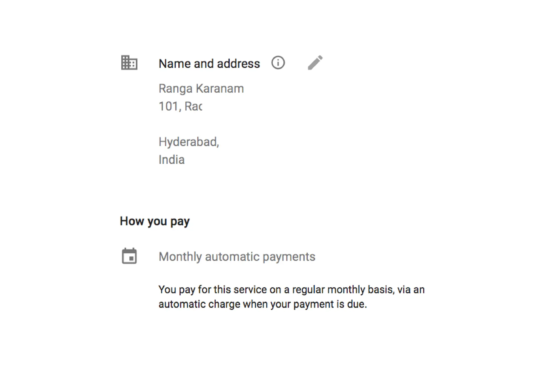
Task: Open the info icon beside Name and address
Action: click(x=278, y=63)
